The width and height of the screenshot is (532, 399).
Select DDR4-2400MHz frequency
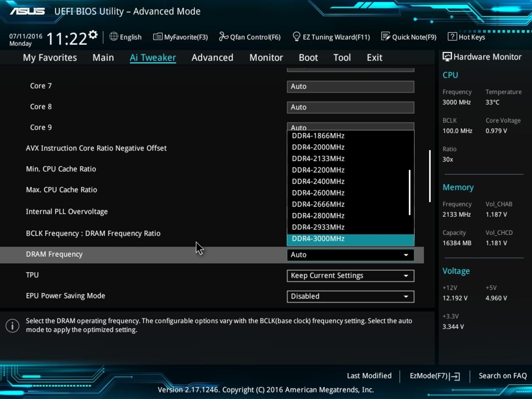[x=350, y=181]
